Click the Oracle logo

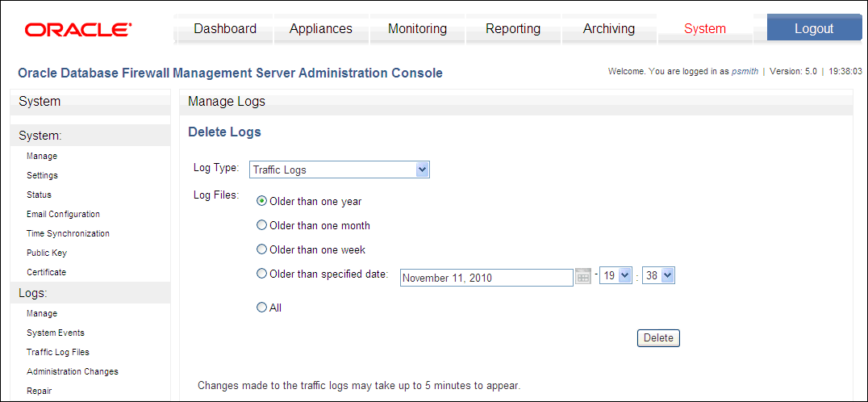coord(77,29)
